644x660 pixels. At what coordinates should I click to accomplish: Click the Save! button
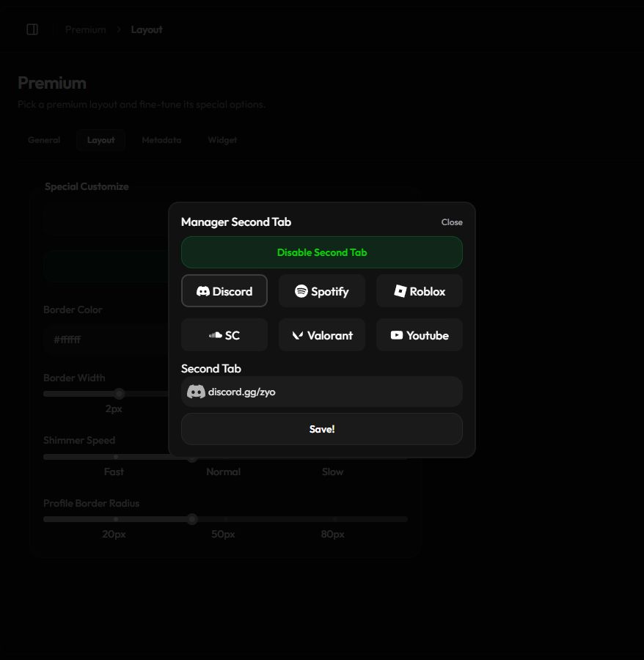pyautogui.click(x=322, y=429)
